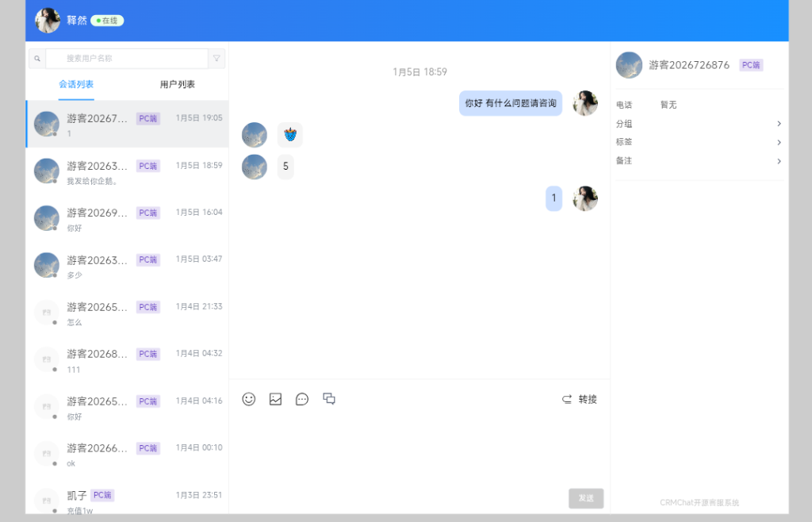This screenshot has width=812, height=522.
Task: Click agent 释然's avatar in header
Action: point(48,21)
